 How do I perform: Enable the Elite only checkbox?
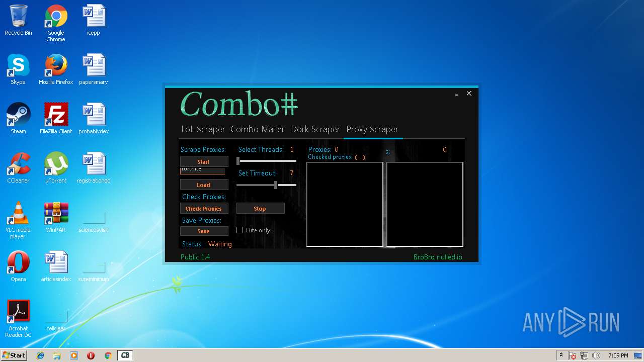(x=240, y=230)
